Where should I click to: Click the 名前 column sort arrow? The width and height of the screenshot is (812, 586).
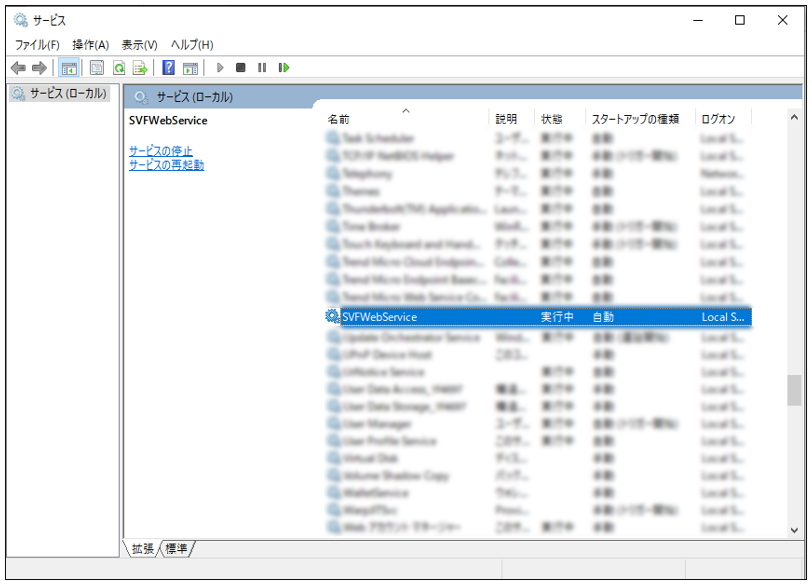point(406,113)
